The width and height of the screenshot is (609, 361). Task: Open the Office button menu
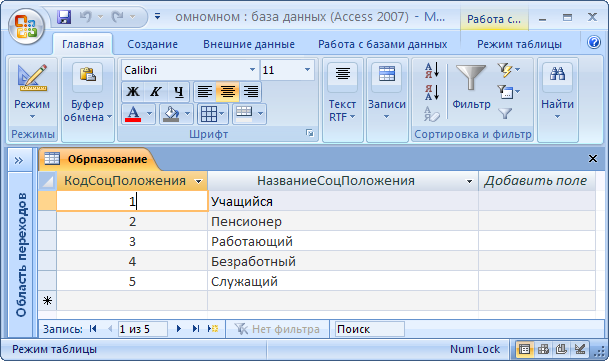point(27,26)
